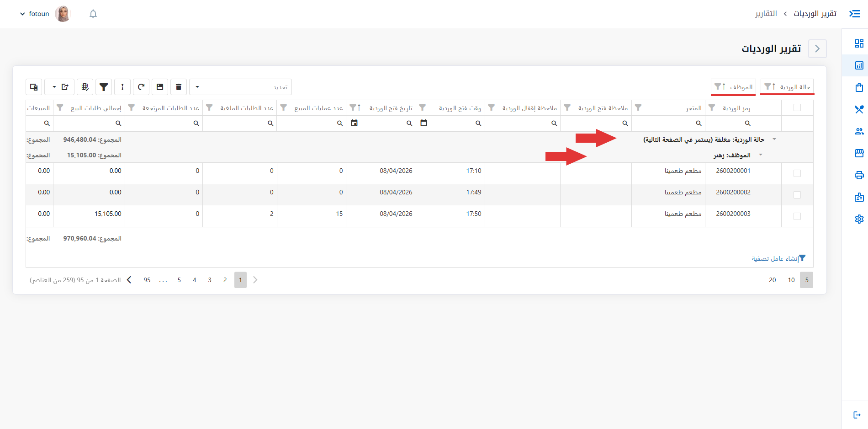Screen dimensions: 868x429
Task: Click the المتجر filter search field
Action: pos(668,123)
